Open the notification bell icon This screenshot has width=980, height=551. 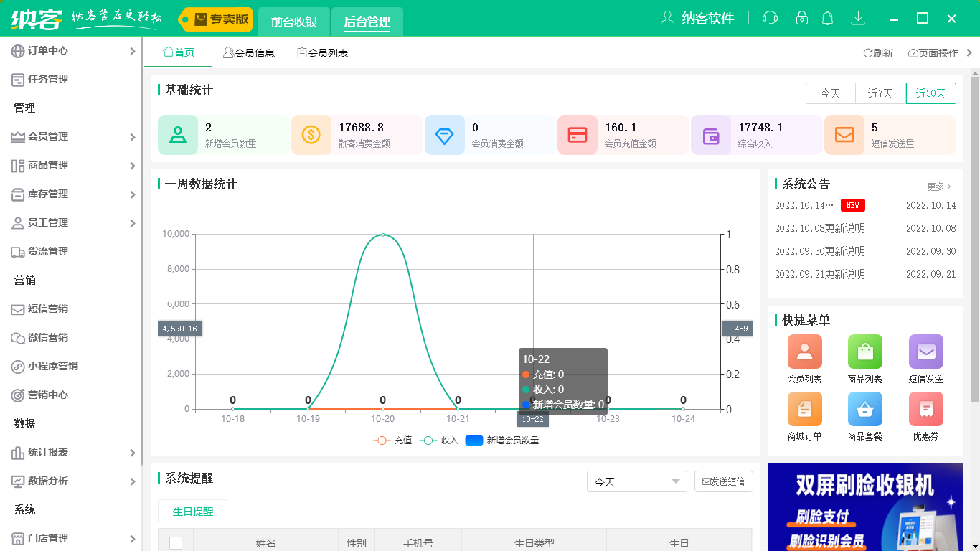[x=827, y=18]
